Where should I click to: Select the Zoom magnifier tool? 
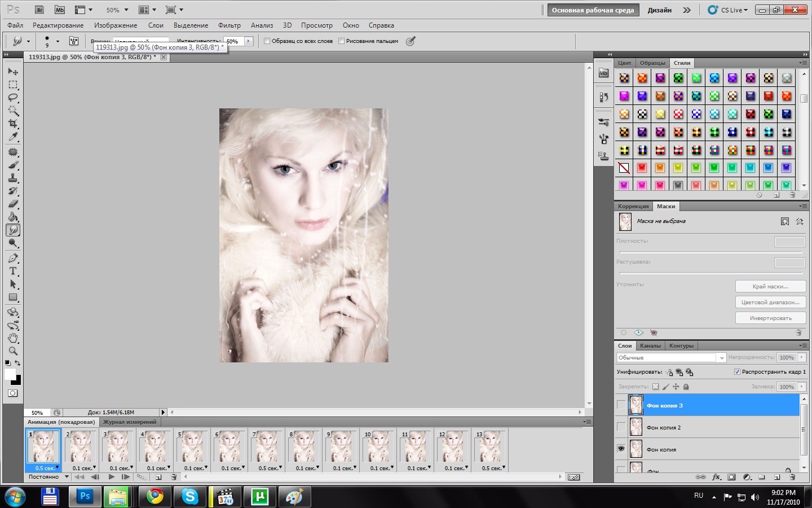[13, 351]
